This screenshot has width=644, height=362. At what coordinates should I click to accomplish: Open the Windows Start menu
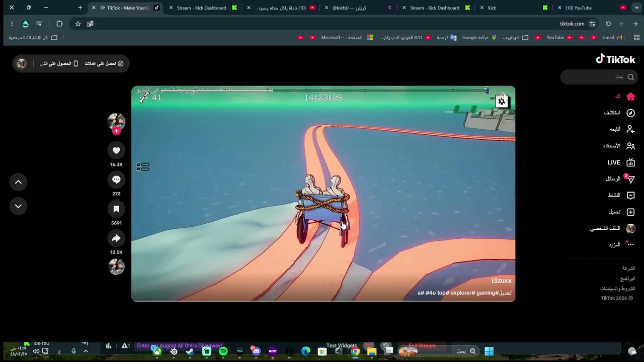489,351
